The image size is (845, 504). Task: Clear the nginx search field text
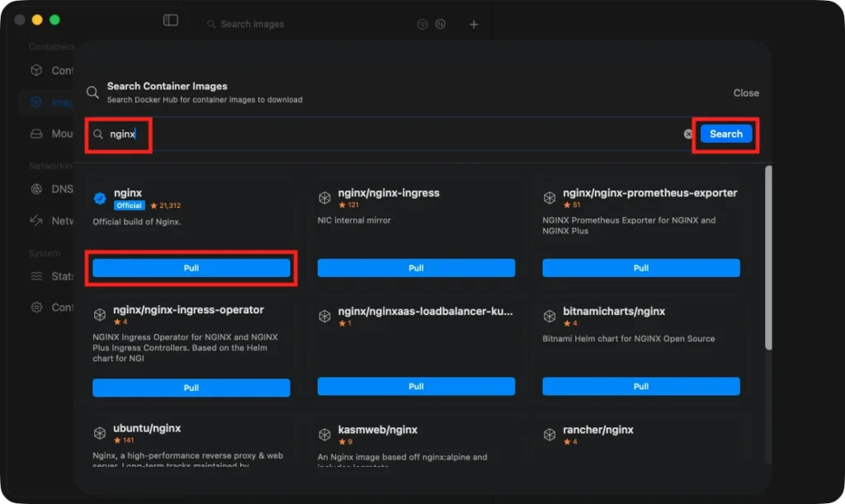click(688, 134)
